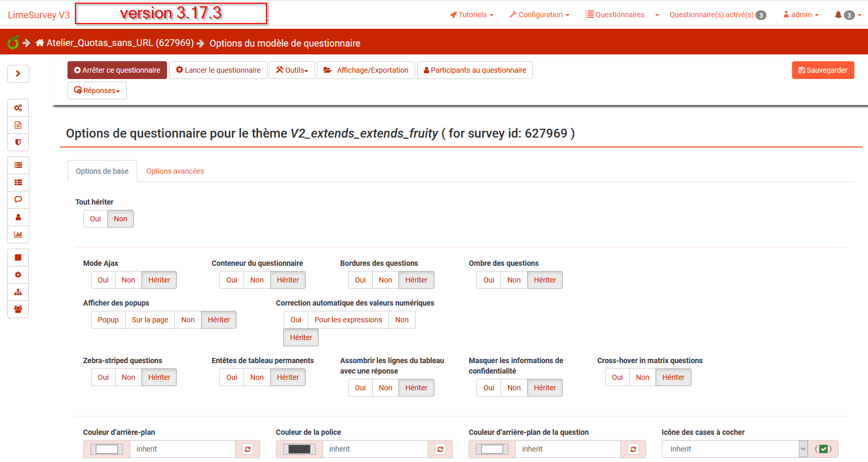Open the Questionnaire(s) activé(s) menu item

point(718,15)
